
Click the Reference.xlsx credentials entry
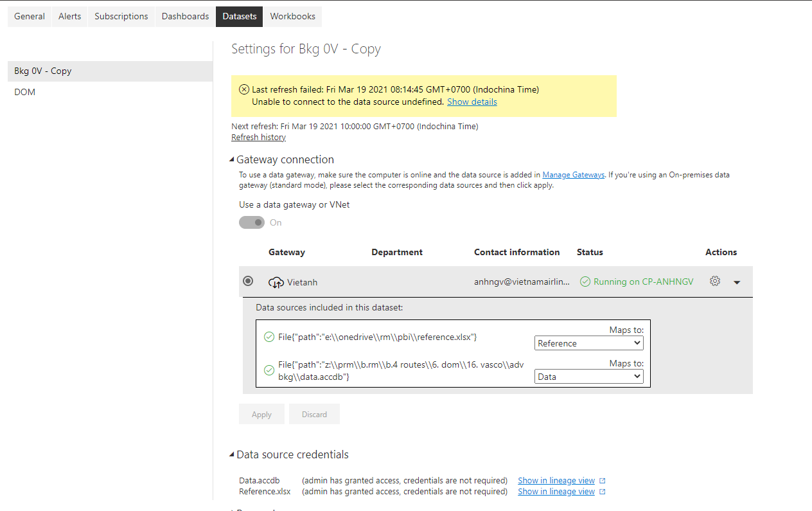point(265,491)
